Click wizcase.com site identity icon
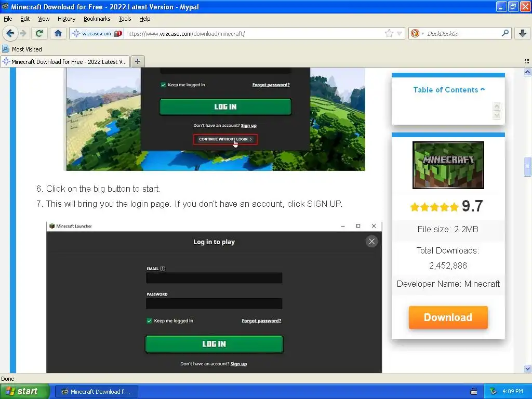 [76, 33]
